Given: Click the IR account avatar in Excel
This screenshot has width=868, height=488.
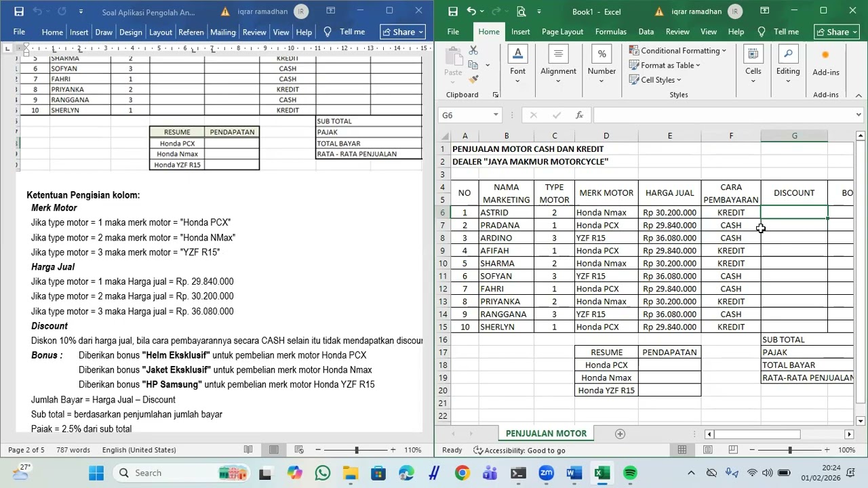Looking at the screenshot, I should (x=734, y=12).
